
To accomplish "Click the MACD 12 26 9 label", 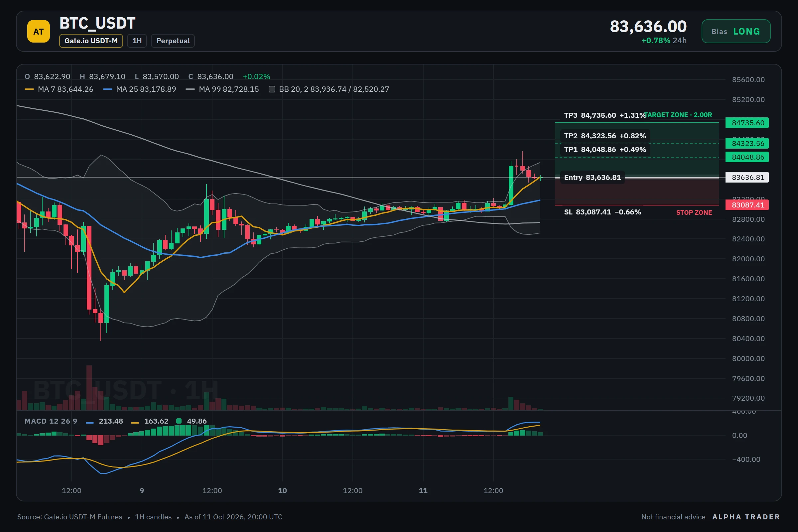I will [51, 421].
